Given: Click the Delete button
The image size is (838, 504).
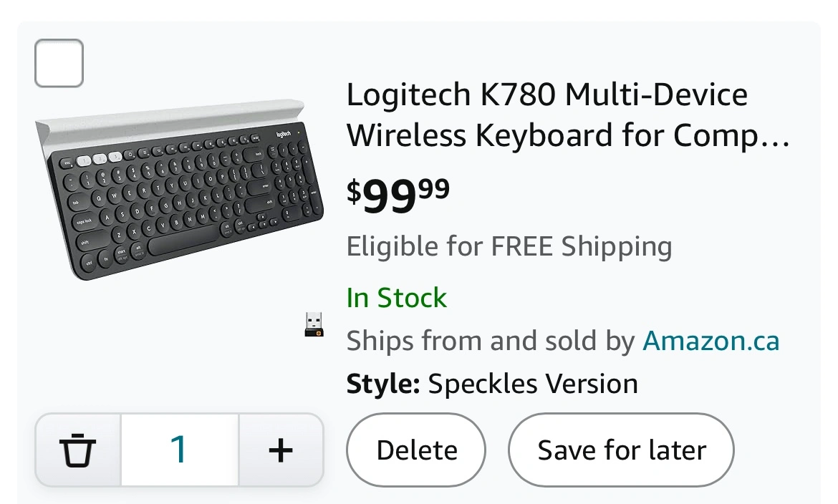Looking at the screenshot, I should point(416,450).
